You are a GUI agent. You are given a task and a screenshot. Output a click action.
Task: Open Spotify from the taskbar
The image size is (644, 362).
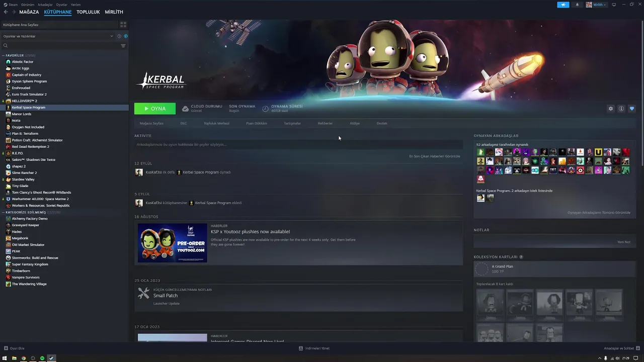pos(42,358)
